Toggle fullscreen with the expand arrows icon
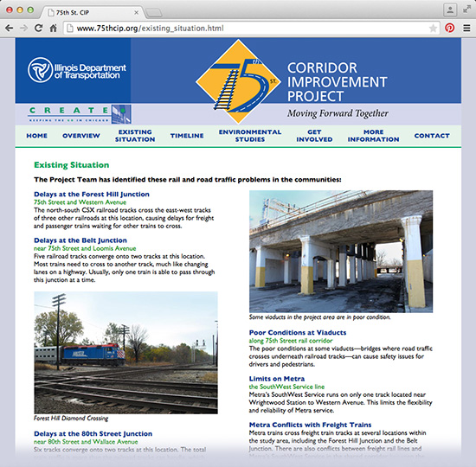 point(466,10)
